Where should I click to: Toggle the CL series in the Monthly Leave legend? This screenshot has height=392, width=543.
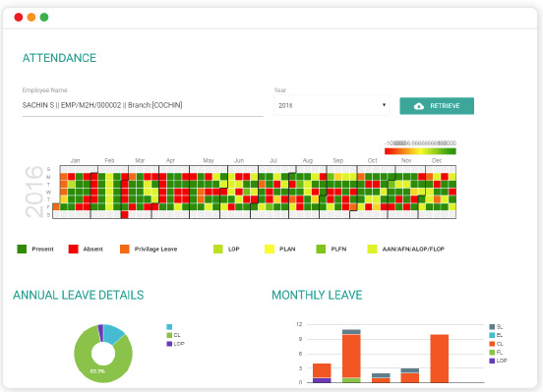[496, 344]
